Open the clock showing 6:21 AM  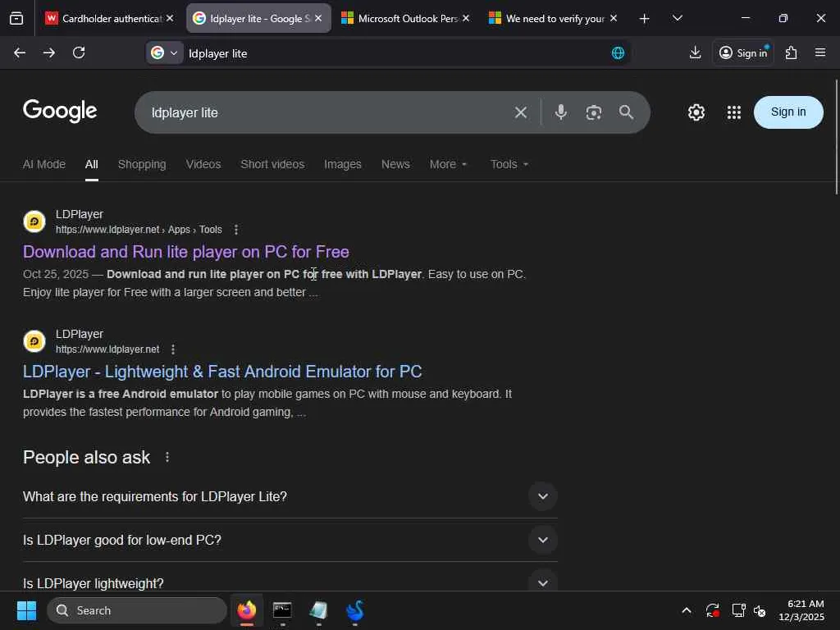(x=801, y=610)
